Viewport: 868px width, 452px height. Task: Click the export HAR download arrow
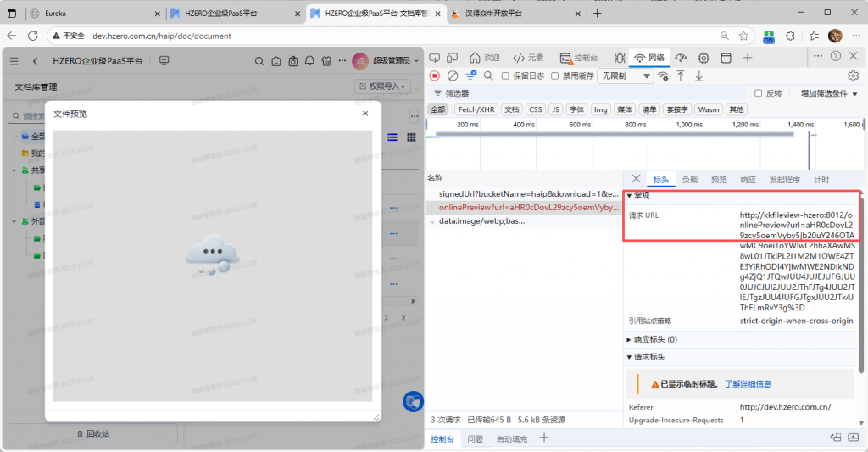(x=699, y=75)
